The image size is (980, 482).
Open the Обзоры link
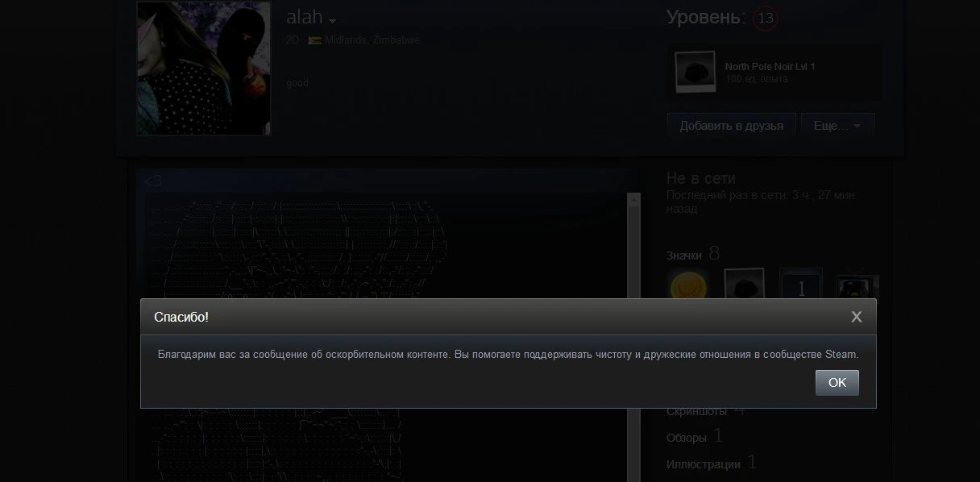[x=687, y=438]
